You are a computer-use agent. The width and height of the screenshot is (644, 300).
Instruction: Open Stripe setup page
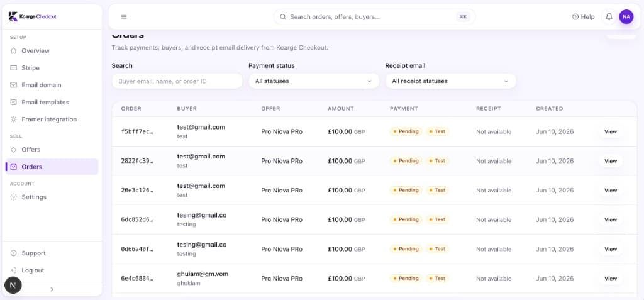pos(52,68)
